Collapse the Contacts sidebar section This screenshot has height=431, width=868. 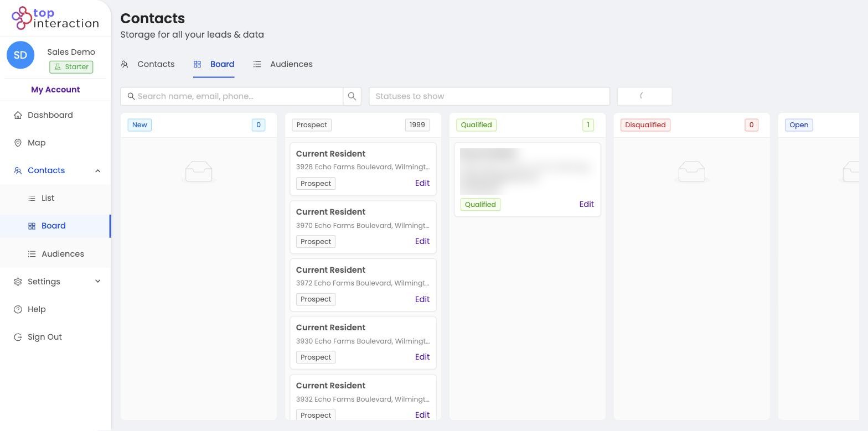pyautogui.click(x=98, y=170)
